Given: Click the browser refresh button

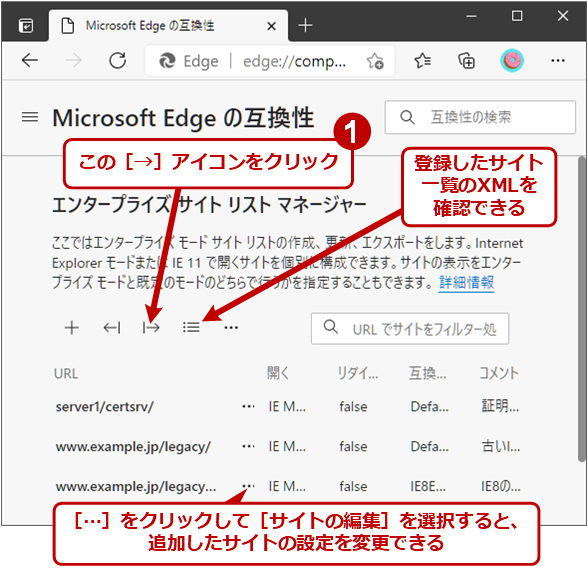Looking at the screenshot, I should coord(117,60).
